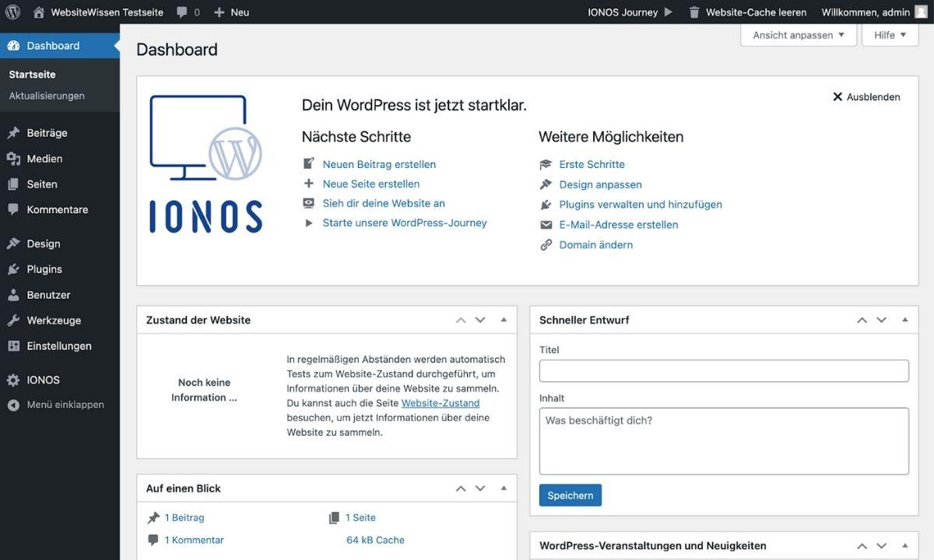Click the plus icon next to Neu
934x560 pixels.
pos(219,12)
